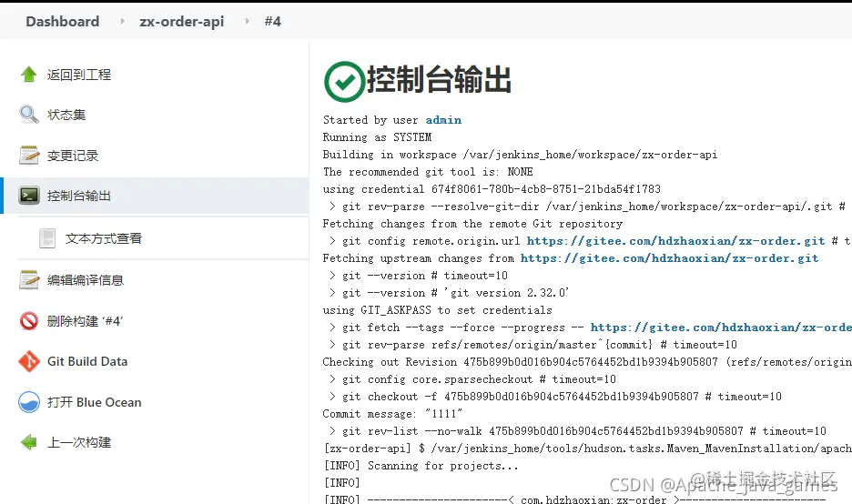This screenshot has height=504, width=852.
Task: Click the 控制台输出 page heading
Action: pos(439,80)
